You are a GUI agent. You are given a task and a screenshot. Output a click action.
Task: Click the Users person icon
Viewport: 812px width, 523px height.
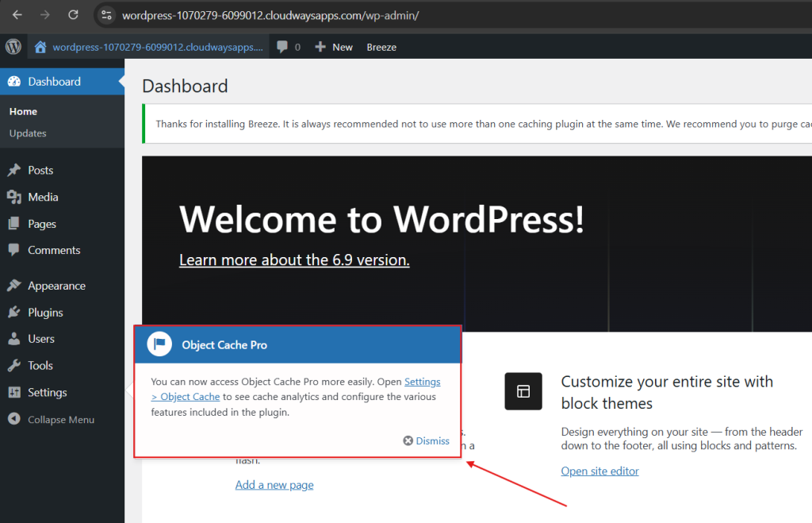point(14,338)
